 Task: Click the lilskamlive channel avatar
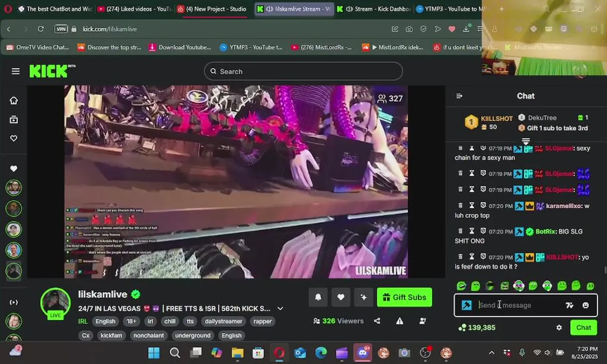click(x=55, y=303)
